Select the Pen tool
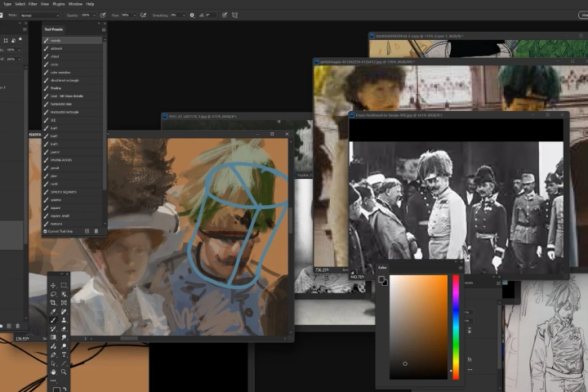The image size is (588, 392). [53, 354]
